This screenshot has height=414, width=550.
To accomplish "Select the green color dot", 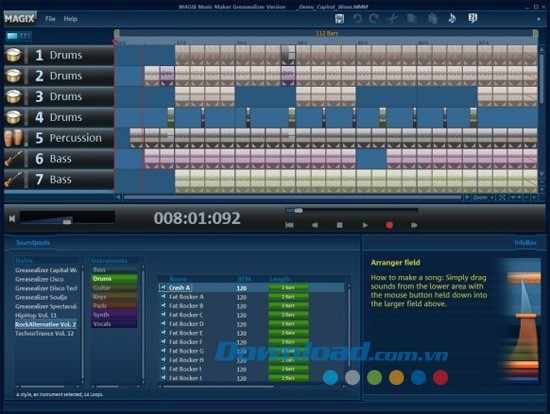I will click(374, 378).
